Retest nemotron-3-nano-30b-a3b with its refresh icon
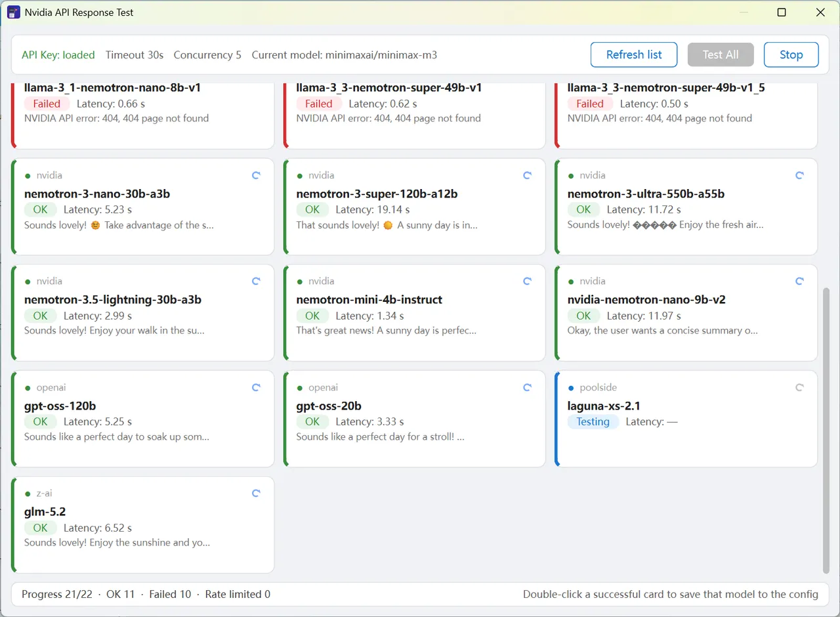Screen dimensions: 840x617 pos(257,175)
